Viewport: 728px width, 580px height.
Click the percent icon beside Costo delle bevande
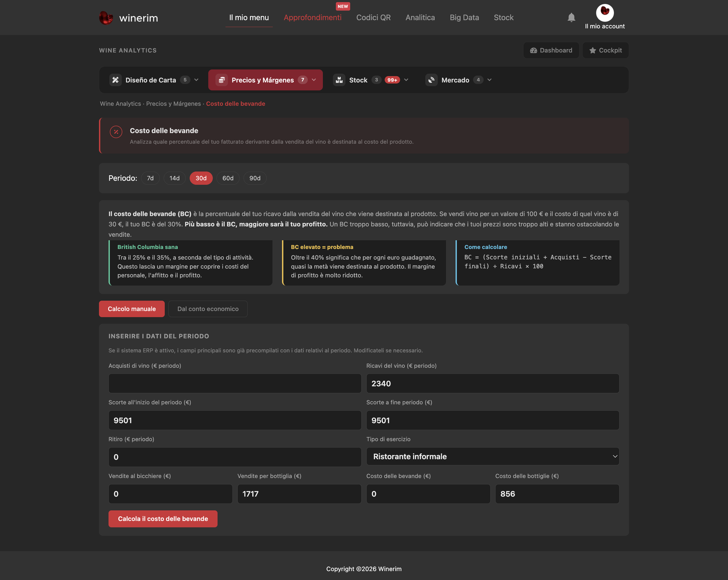(116, 132)
